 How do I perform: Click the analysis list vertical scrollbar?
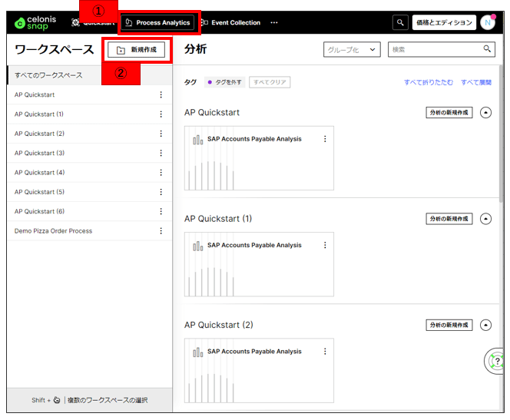(x=502, y=134)
